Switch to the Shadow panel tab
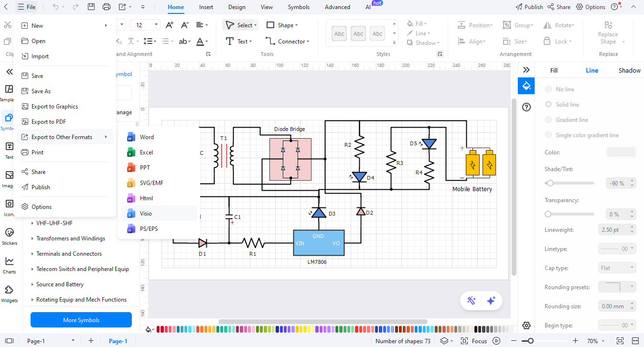644x347 pixels. click(629, 70)
